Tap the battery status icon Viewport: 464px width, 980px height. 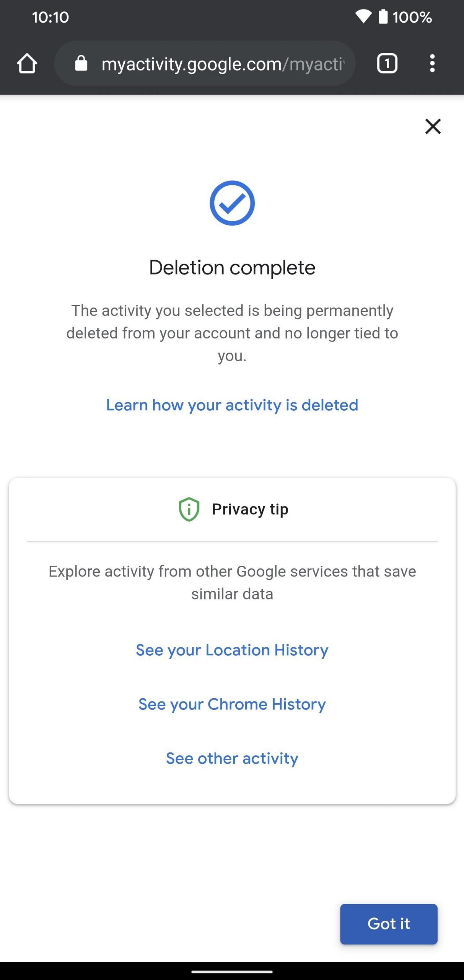click(x=383, y=17)
